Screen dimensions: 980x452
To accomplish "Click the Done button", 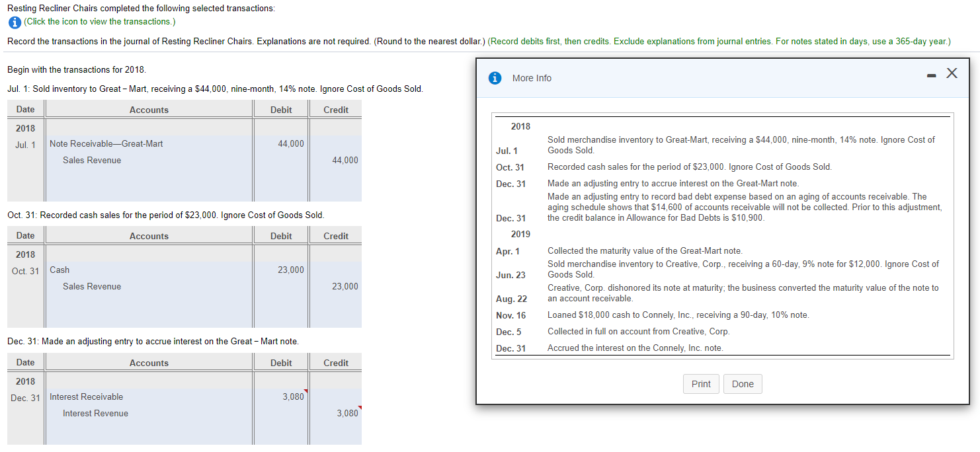I will pyautogui.click(x=743, y=384).
